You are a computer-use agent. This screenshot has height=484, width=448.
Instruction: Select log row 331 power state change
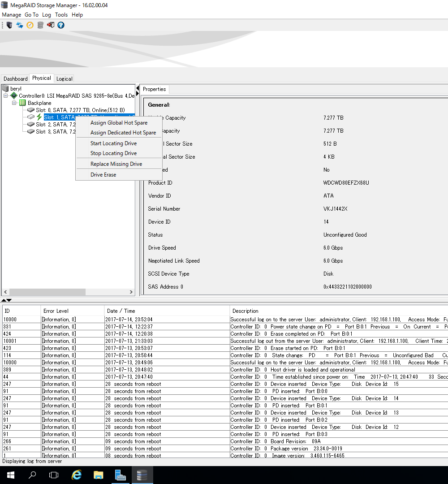coord(225,327)
